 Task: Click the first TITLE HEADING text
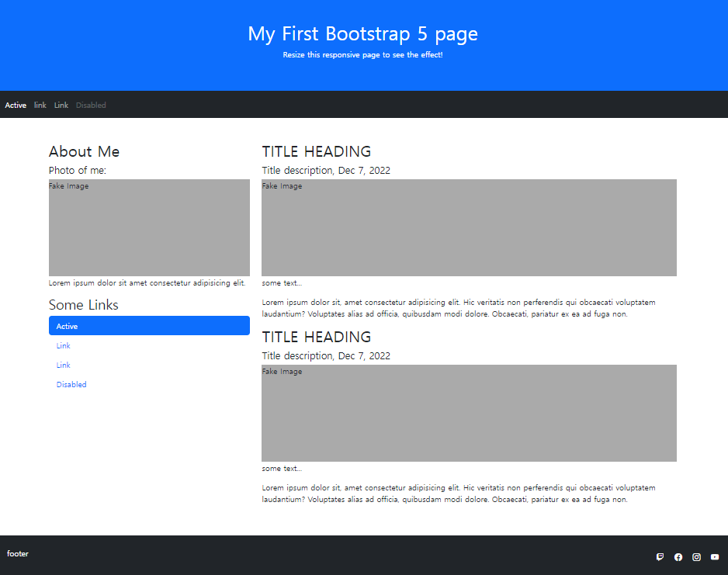click(316, 151)
